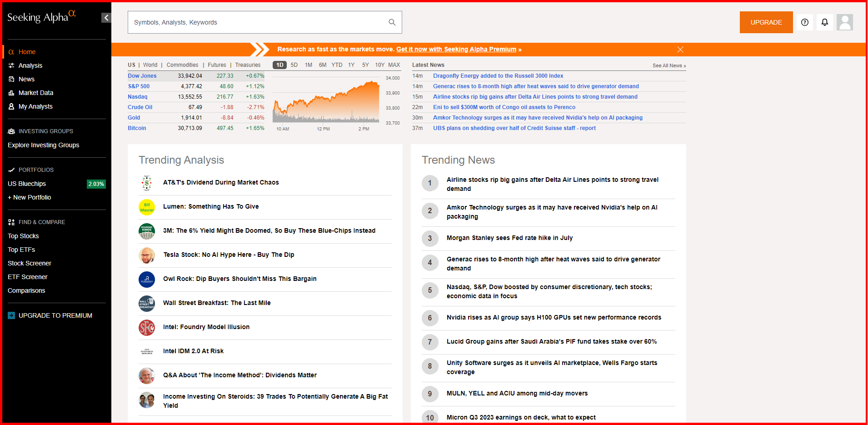Open Market Data in the sidebar
This screenshot has height=425, width=868.
click(36, 93)
